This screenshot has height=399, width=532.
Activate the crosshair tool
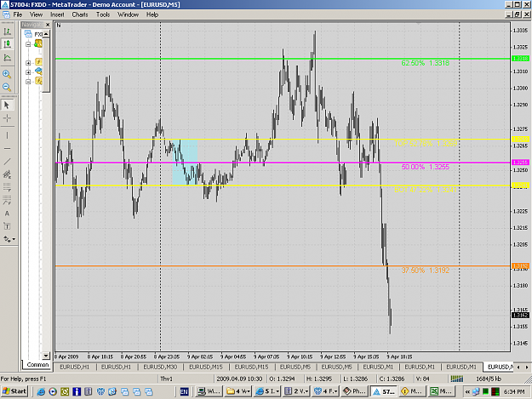click(x=7, y=118)
